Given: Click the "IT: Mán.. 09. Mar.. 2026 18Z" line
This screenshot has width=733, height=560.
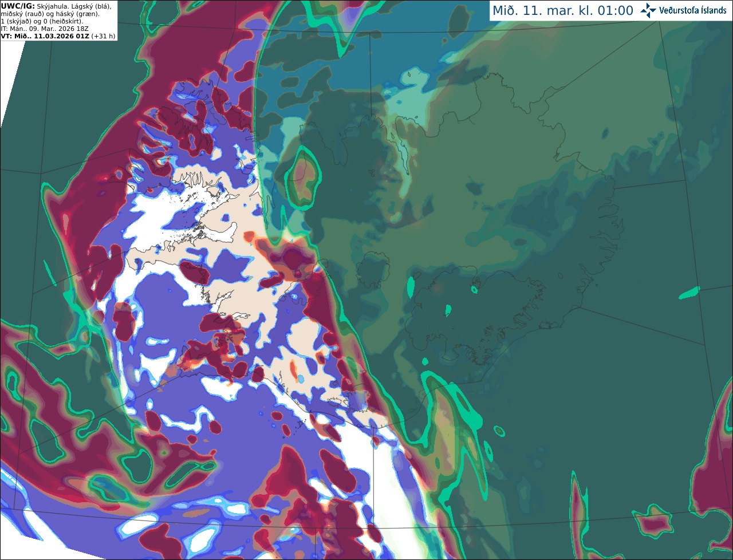Looking at the screenshot, I should click(x=45, y=29).
